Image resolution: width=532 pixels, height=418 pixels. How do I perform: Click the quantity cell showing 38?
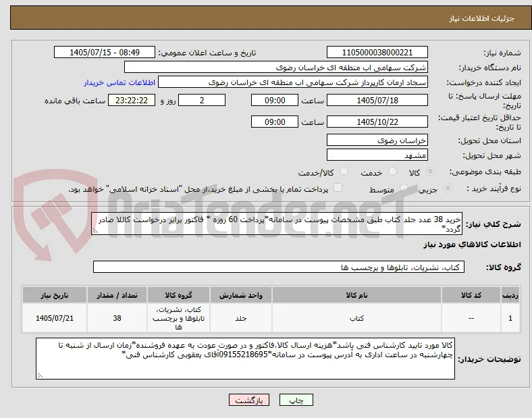117,318
